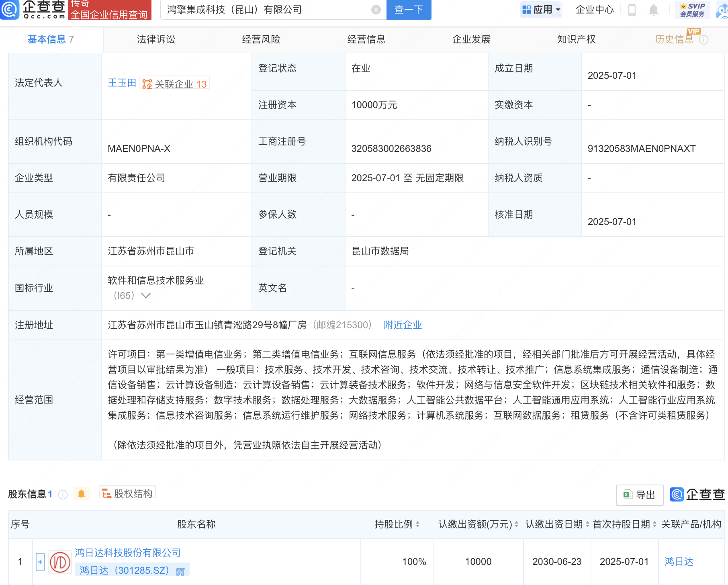This screenshot has width=728, height=585.
Task: Click 创 badge icon on stock tag
Action: click(x=180, y=571)
